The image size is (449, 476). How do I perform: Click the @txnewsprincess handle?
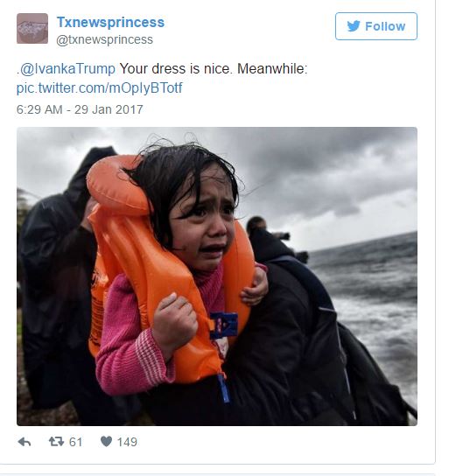pyautogui.click(x=104, y=39)
